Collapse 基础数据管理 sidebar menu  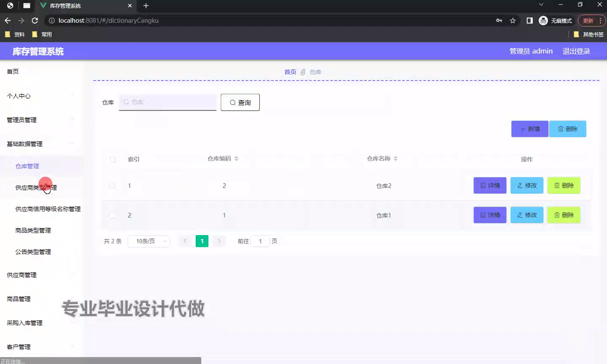coord(41,144)
